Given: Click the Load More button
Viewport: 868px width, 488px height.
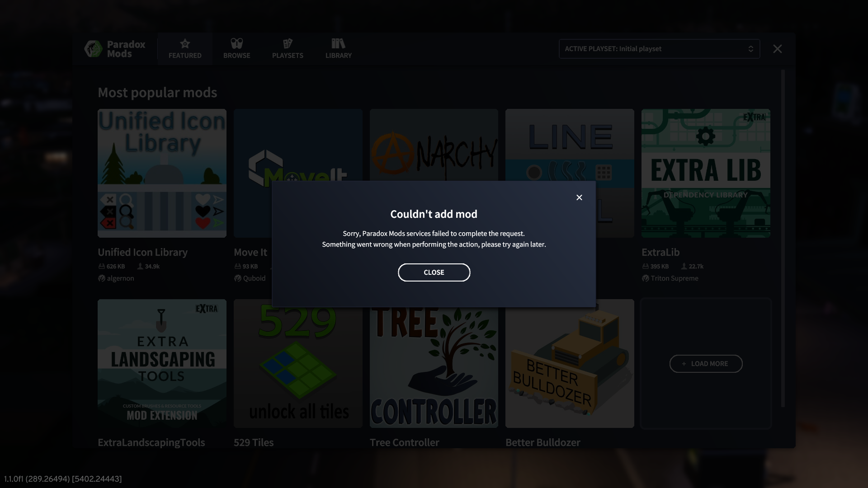Looking at the screenshot, I should (706, 364).
